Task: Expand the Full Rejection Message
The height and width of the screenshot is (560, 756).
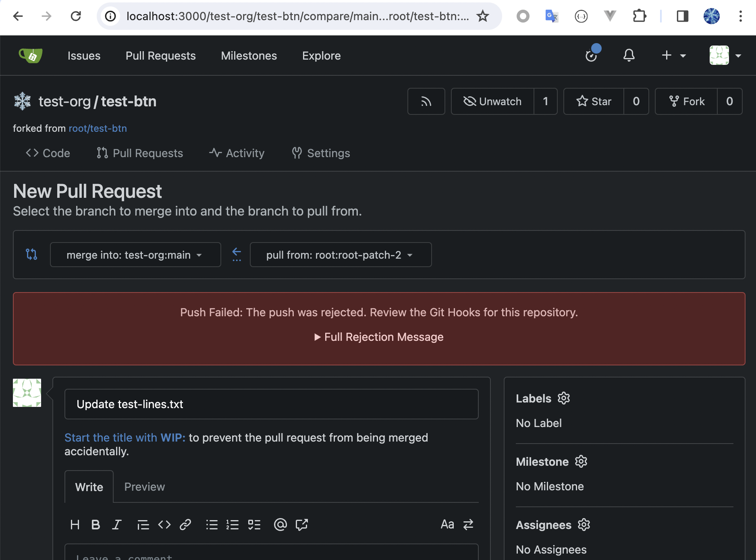Action: 379,337
